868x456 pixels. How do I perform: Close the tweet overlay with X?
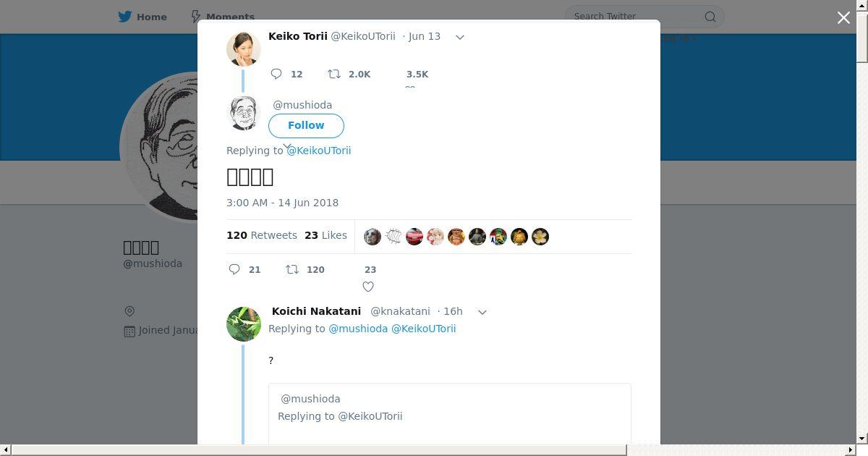[x=843, y=17]
